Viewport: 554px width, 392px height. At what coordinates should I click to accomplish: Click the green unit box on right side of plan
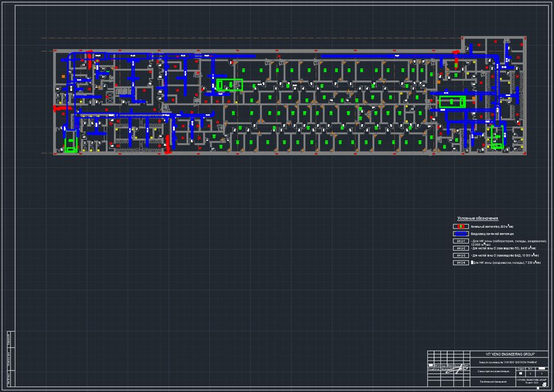(x=453, y=102)
